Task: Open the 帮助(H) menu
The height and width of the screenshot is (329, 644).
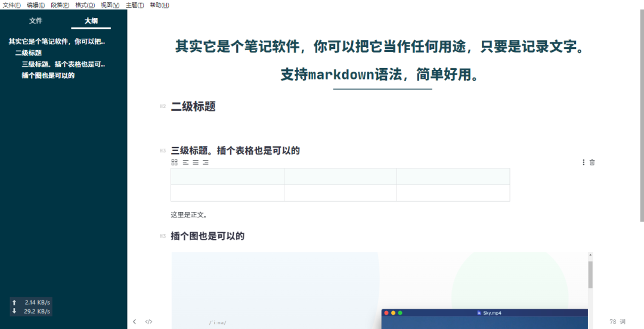Action: click(x=159, y=5)
